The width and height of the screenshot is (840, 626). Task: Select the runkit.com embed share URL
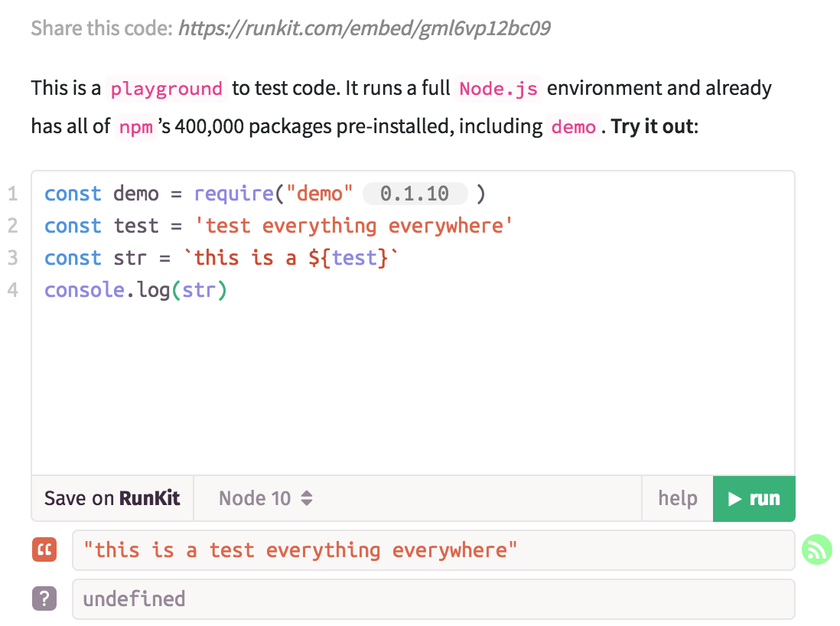(x=364, y=28)
